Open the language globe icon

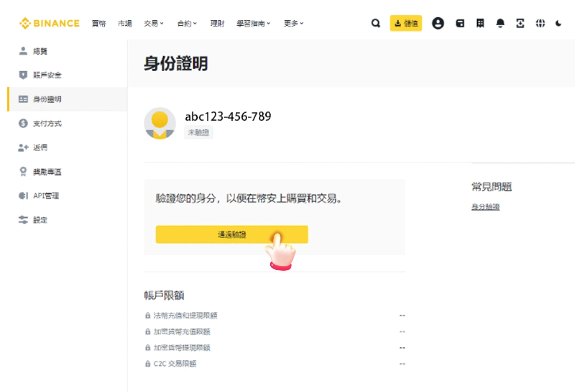coord(540,23)
